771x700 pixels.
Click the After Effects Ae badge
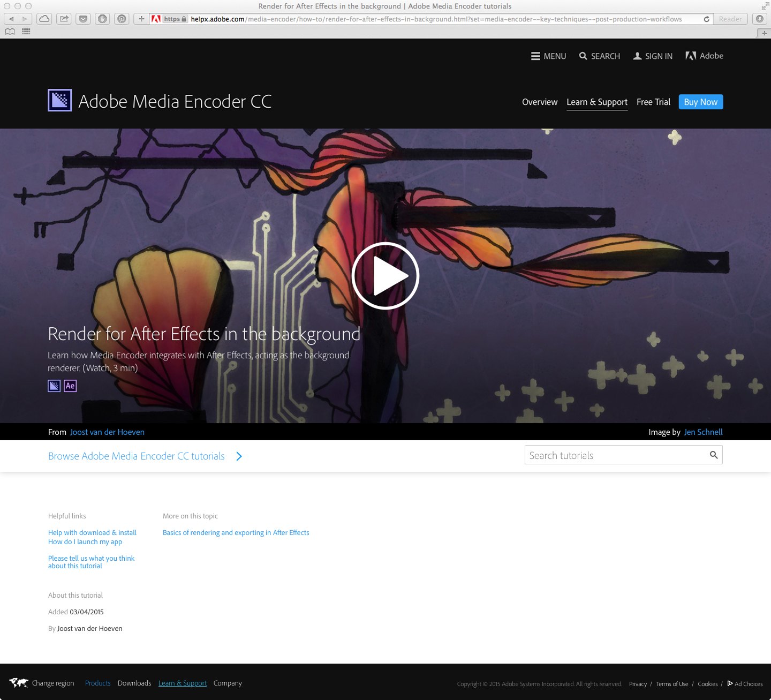pos(70,386)
